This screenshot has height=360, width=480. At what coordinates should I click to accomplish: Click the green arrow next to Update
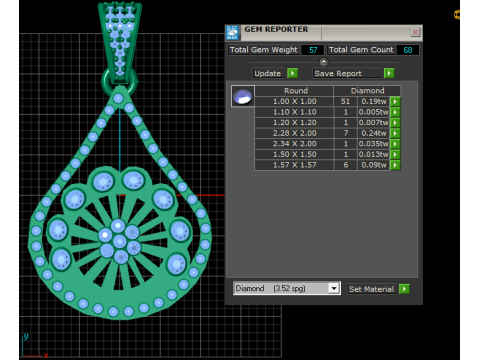pyautogui.click(x=292, y=73)
